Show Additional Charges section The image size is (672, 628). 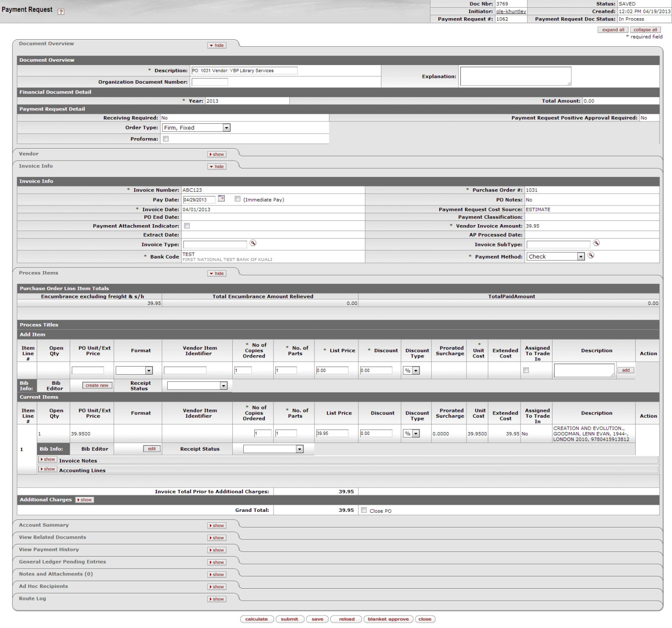85,500
